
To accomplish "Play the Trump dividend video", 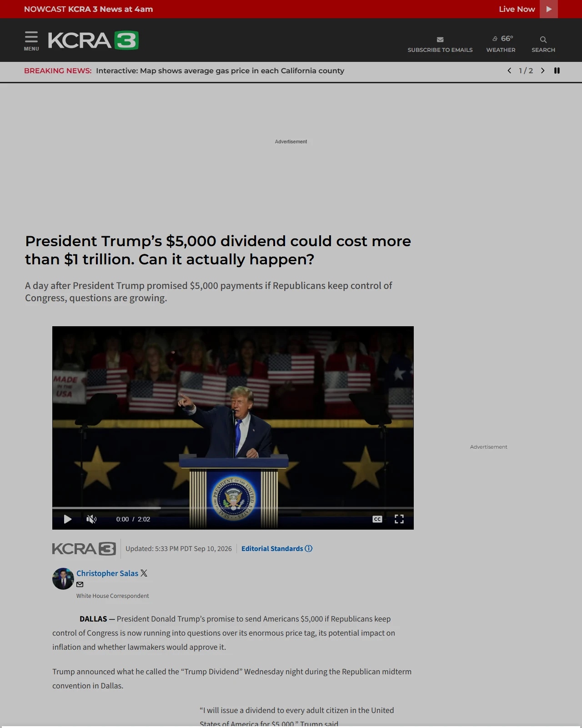I will point(68,519).
